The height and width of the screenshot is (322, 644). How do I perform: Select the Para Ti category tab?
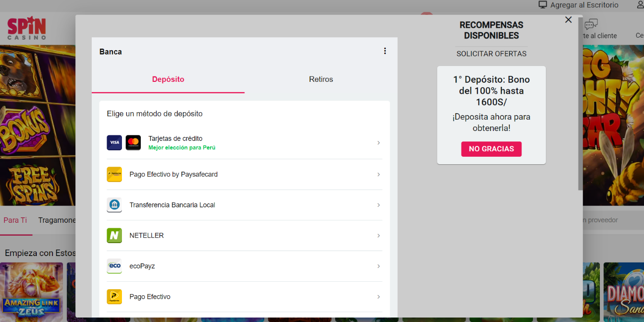click(x=15, y=220)
